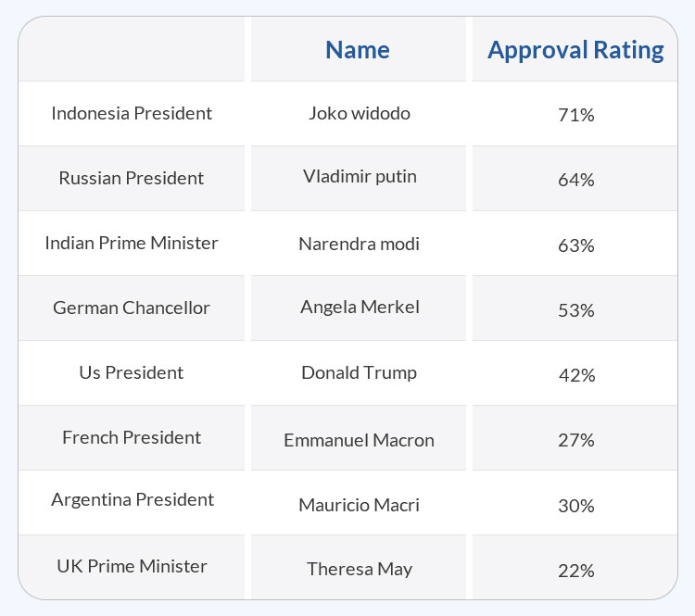Select the Theresa May name cell
The width and height of the screenshot is (695, 616).
coord(360,569)
